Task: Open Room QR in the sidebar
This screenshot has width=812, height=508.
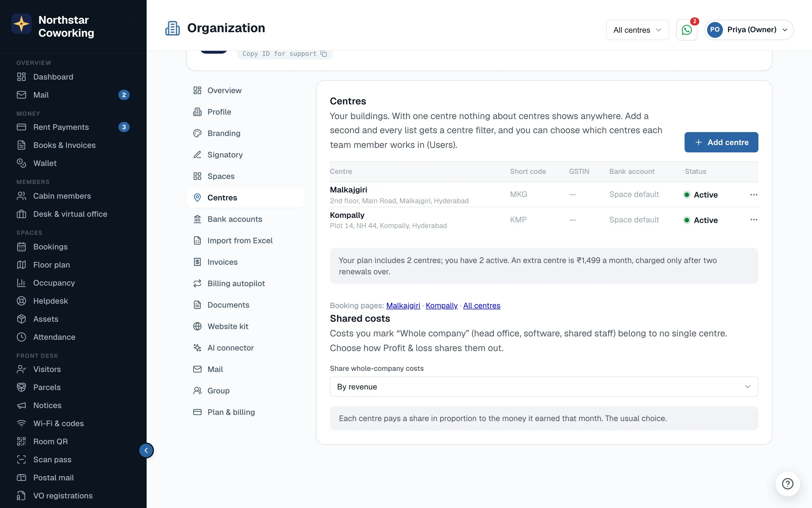Action: 73,441
